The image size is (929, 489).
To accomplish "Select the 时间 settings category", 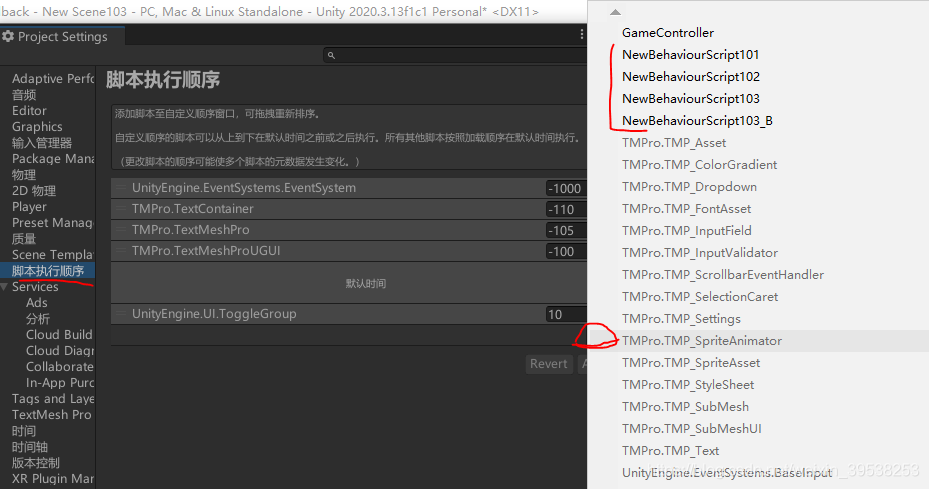I will coord(24,430).
